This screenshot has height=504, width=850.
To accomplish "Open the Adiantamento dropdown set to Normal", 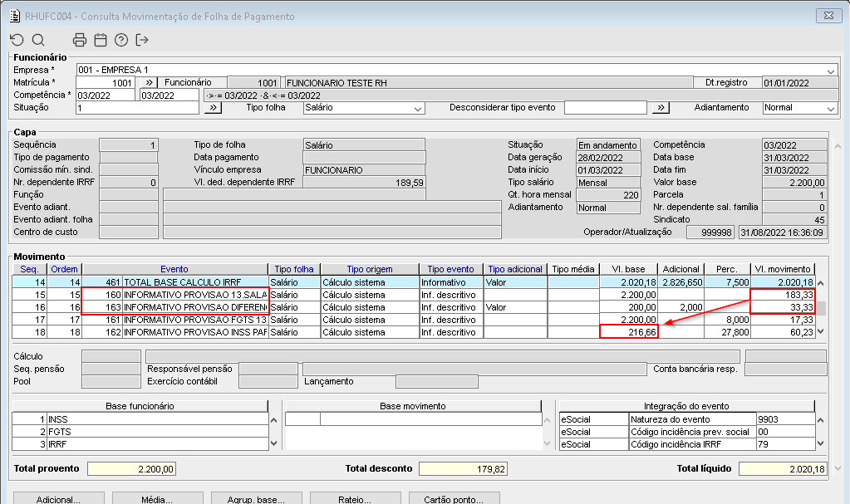I will point(830,108).
